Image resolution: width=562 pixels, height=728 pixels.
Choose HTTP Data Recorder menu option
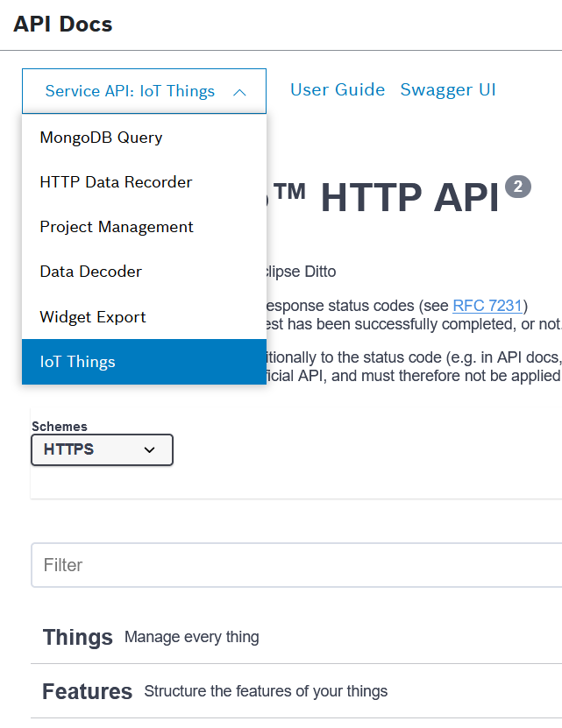[x=116, y=182]
